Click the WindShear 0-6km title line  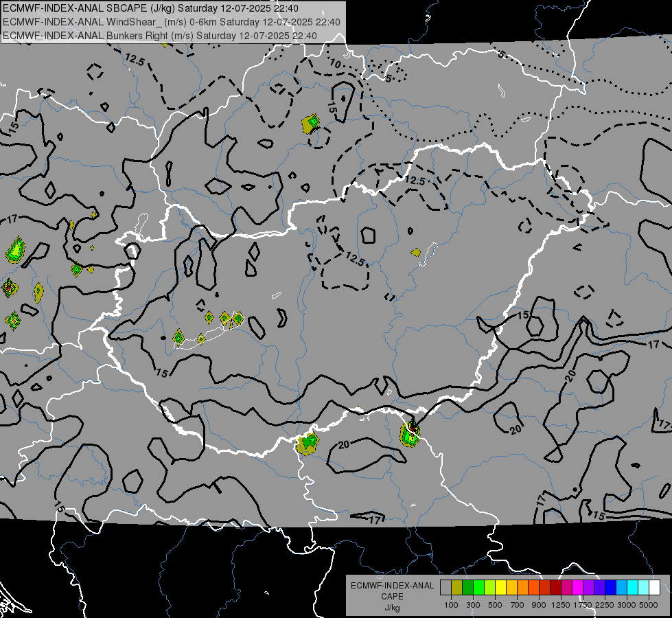(172, 22)
